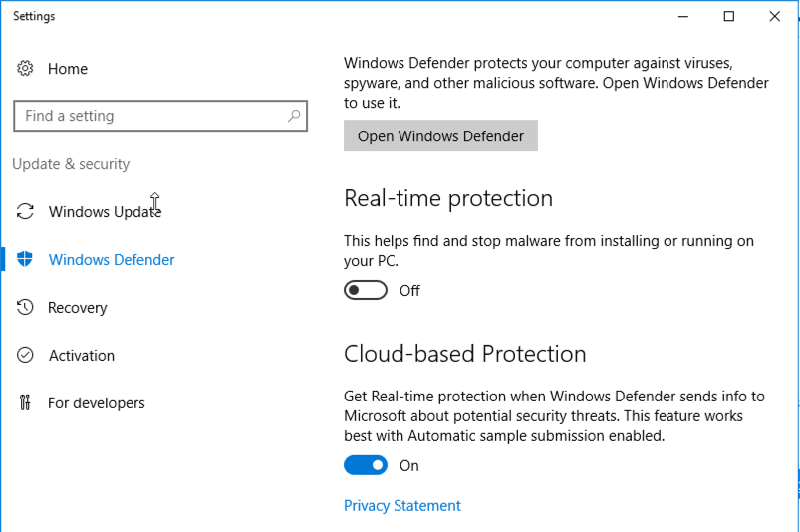
Task: Turn off the Cloud-based Protection toggle
Action: tap(366, 465)
